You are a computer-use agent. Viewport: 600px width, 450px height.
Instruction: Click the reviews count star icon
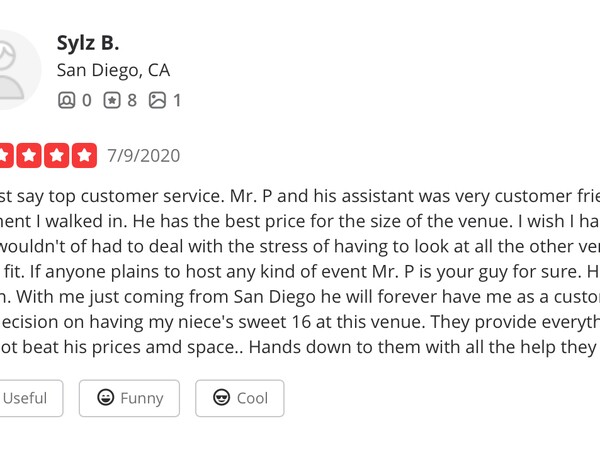[112, 100]
